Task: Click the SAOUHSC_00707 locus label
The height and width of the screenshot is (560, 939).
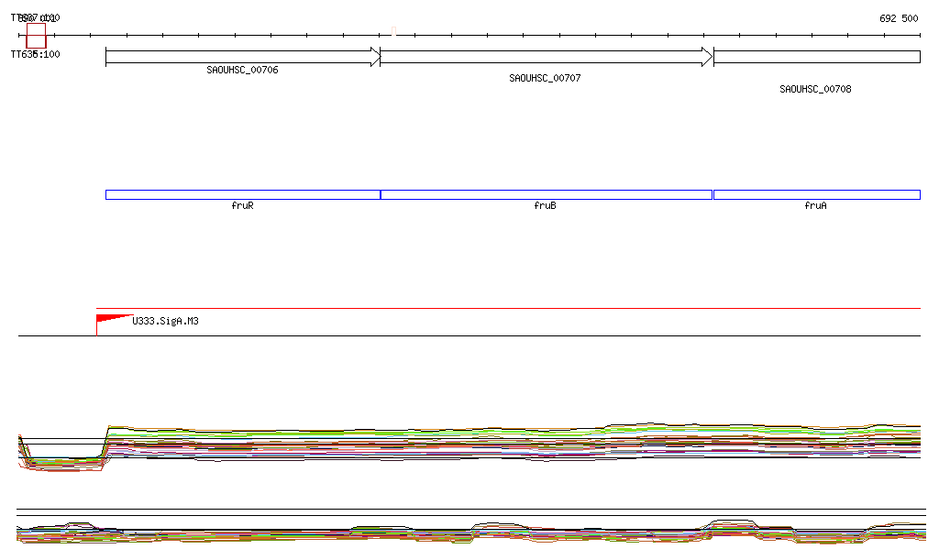Action: (x=545, y=79)
